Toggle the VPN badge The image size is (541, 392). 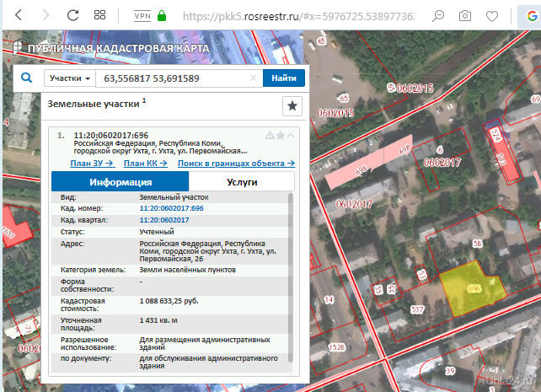142,16
